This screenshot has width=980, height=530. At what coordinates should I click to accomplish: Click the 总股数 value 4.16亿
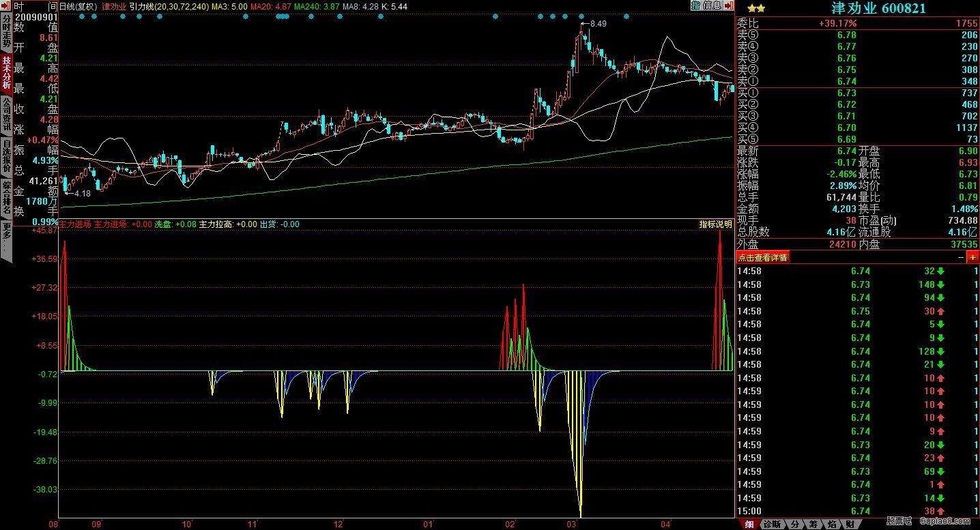(x=842, y=232)
